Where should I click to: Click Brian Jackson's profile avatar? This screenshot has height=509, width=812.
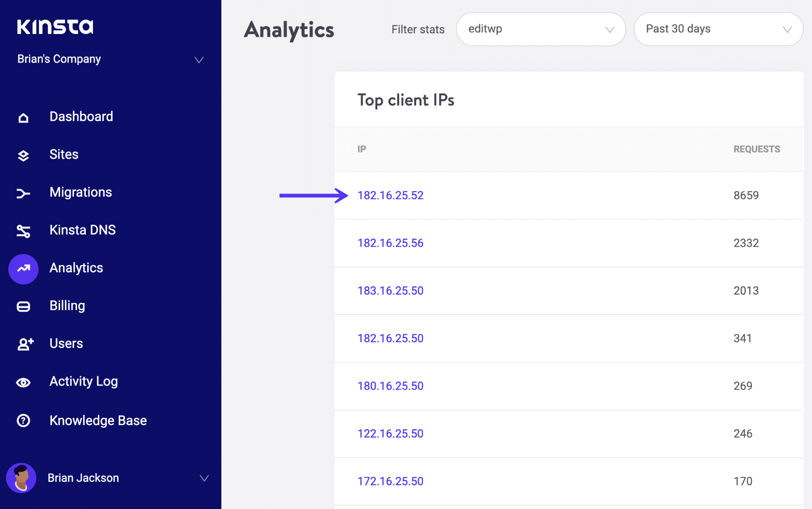[21, 478]
